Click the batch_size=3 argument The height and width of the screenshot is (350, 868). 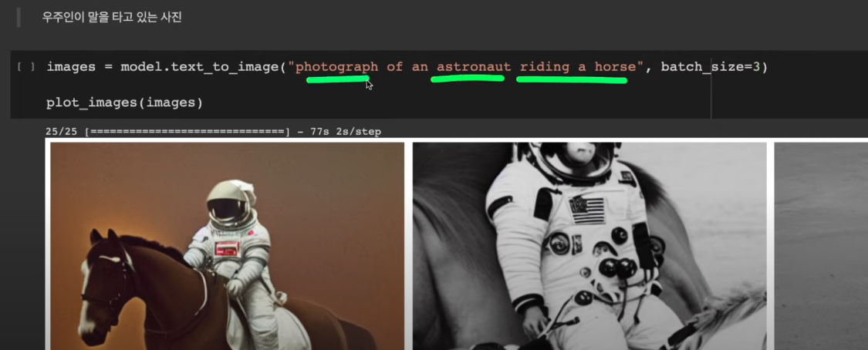711,68
